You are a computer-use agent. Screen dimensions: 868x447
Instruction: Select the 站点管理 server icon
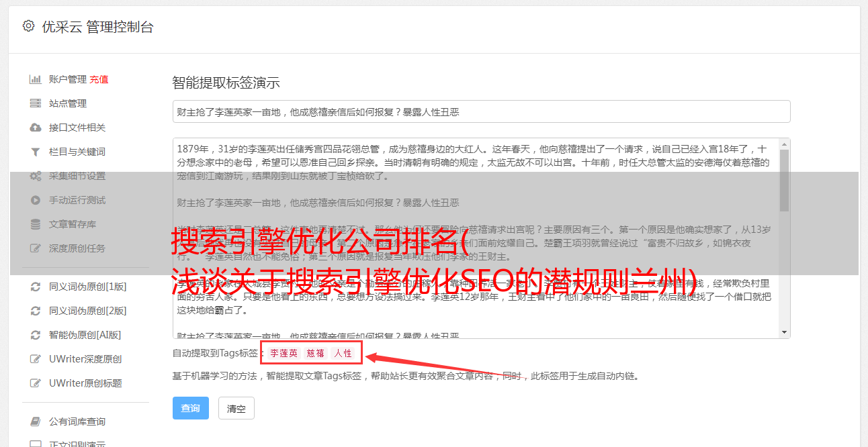pyautogui.click(x=36, y=103)
